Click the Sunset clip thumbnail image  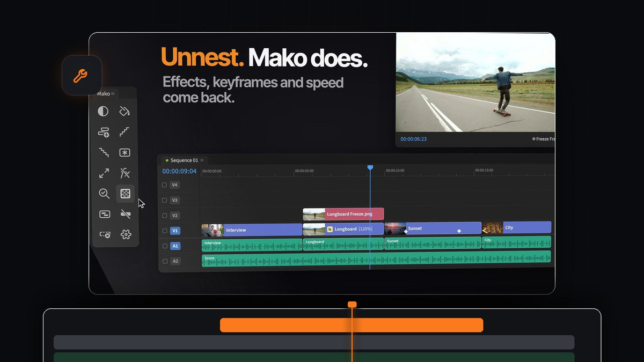tap(395, 228)
